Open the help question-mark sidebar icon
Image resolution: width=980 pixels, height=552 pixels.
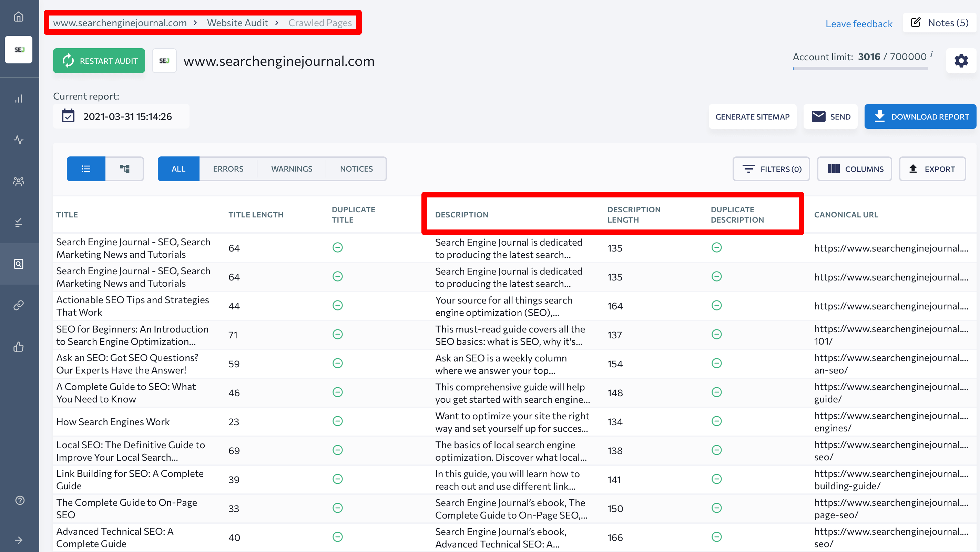(x=20, y=500)
